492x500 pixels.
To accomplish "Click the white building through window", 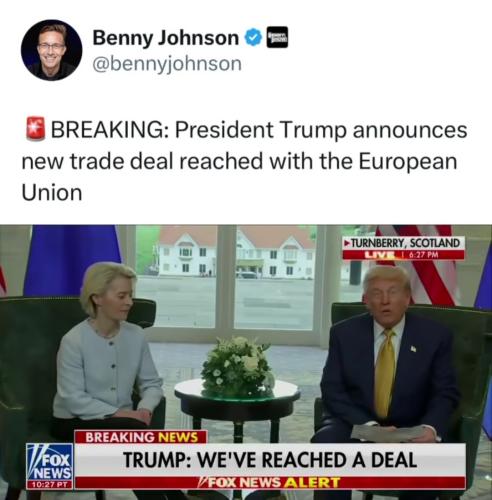I will (236, 253).
